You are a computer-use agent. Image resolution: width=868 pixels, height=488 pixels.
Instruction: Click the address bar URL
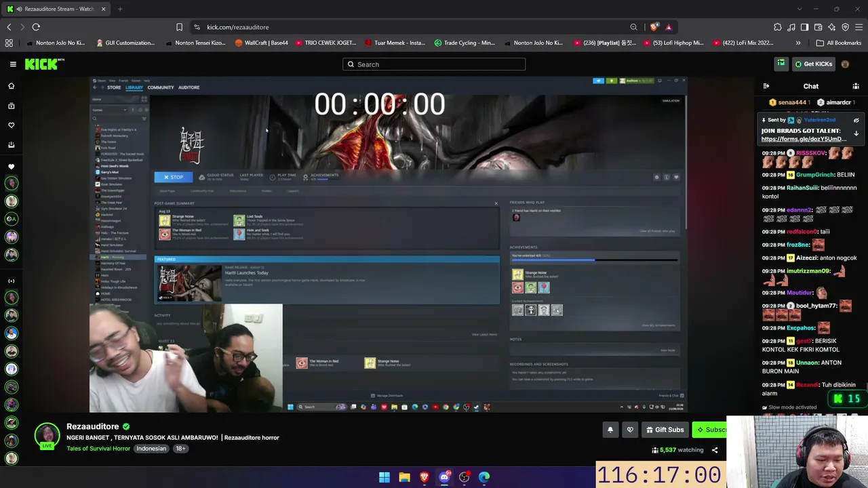[238, 27]
